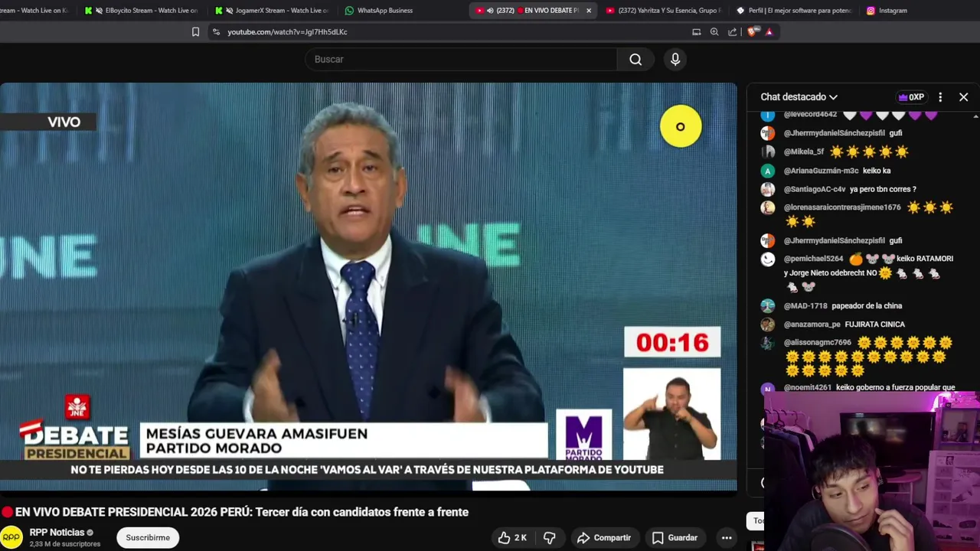Click the EN VIVO DEBATE PRESIDENCIAL video title
The width and height of the screenshot is (980, 551).
coord(242,512)
